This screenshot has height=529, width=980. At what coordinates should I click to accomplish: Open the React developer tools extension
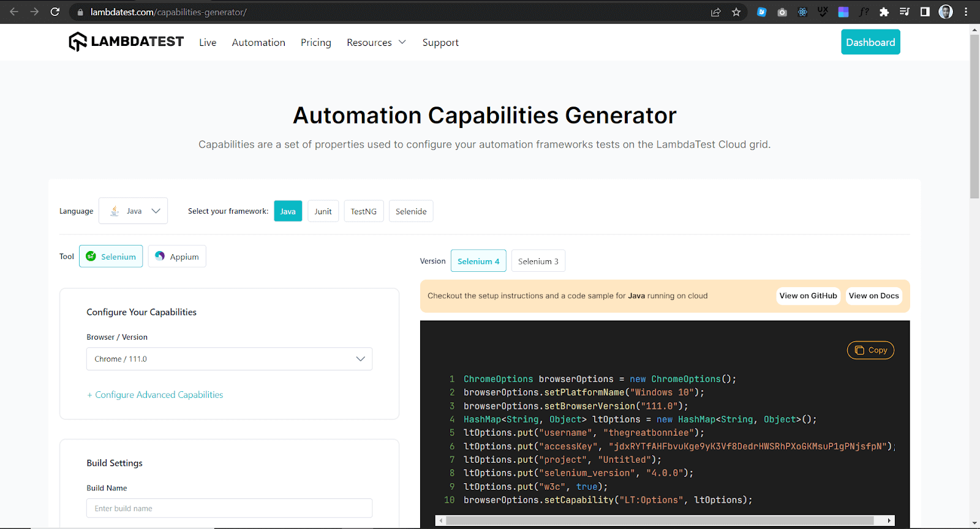click(802, 12)
